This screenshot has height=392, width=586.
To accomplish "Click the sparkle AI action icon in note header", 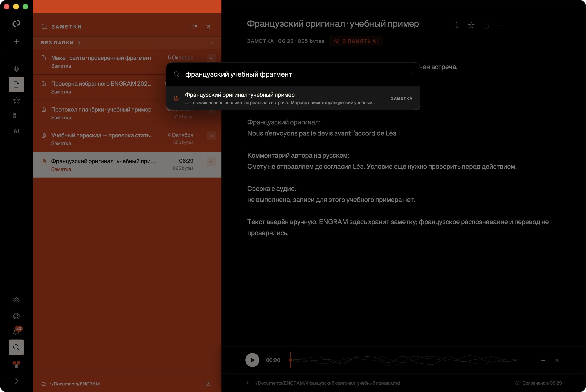I will click(x=456, y=25).
